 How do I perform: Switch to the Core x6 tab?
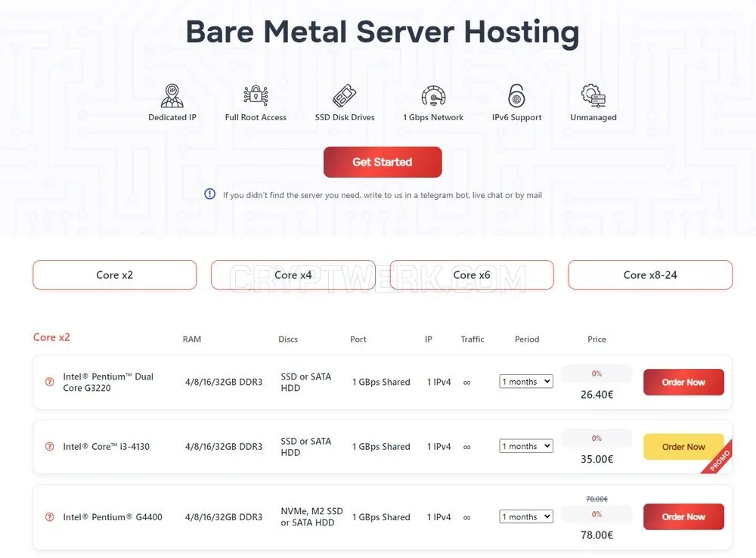(472, 275)
